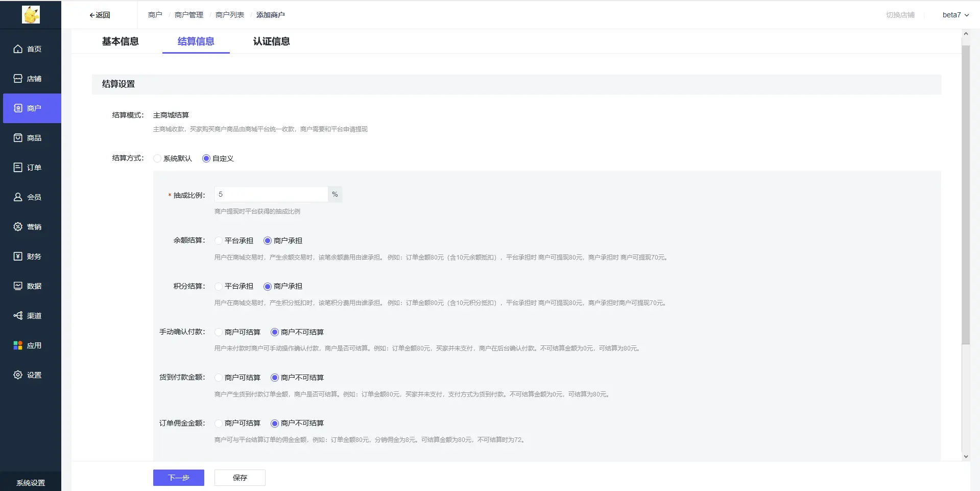980x491 pixels.
Task: Open the 店铺 store icon
Action: tap(18, 79)
